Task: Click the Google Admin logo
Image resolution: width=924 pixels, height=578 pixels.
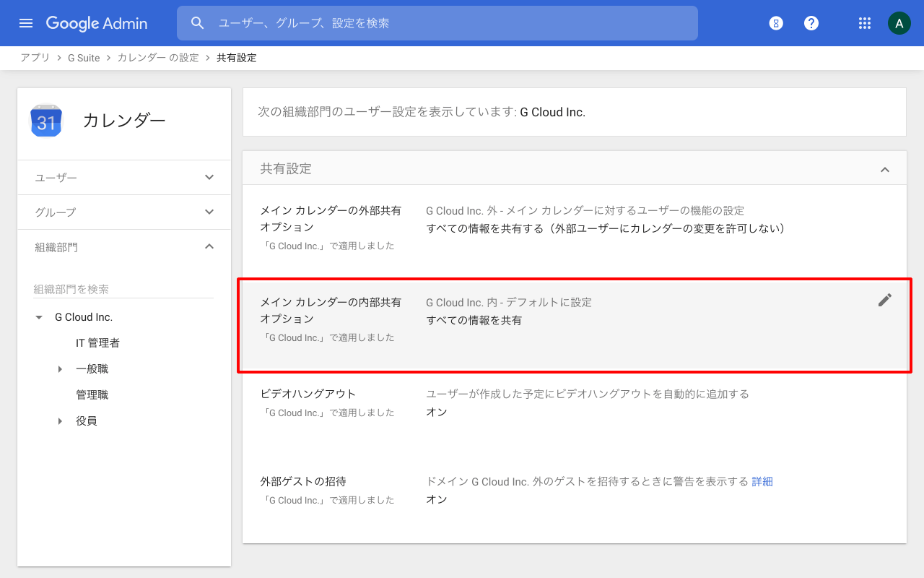Action: tap(97, 23)
